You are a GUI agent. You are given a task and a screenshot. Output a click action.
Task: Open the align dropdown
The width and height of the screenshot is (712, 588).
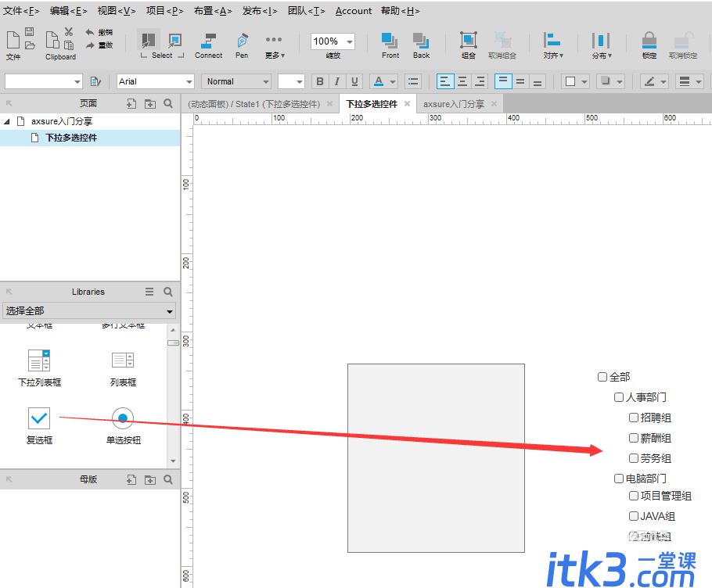552,45
